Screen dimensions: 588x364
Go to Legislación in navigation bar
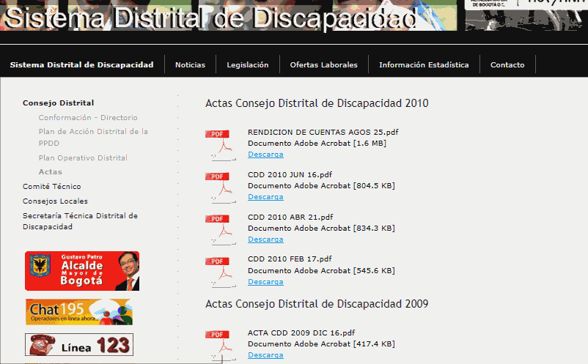click(247, 64)
